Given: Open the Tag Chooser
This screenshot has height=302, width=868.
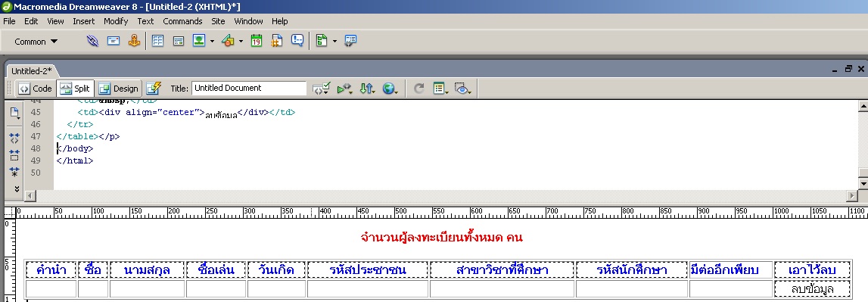Looking at the screenshot, I should click(x=350, y=40).
